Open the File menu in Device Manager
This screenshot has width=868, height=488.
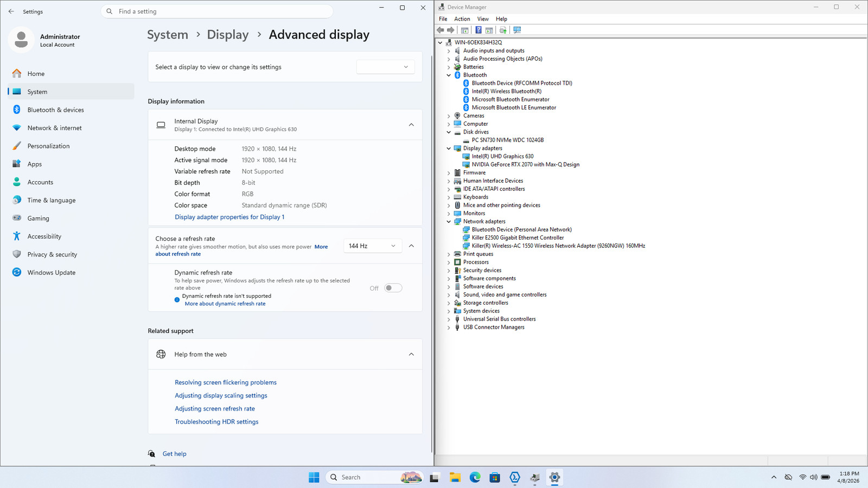pyautogui.click(x=443, y=19)
